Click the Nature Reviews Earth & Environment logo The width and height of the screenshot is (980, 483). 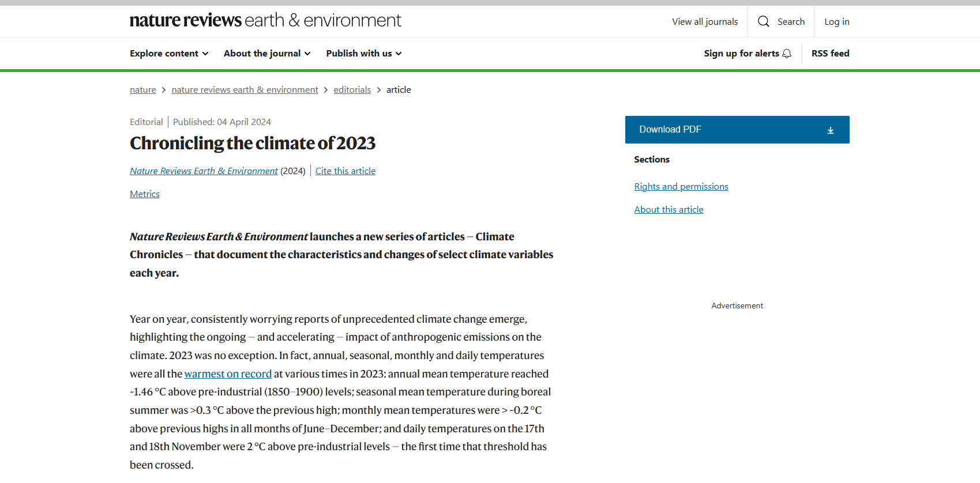tap(265, 21)
